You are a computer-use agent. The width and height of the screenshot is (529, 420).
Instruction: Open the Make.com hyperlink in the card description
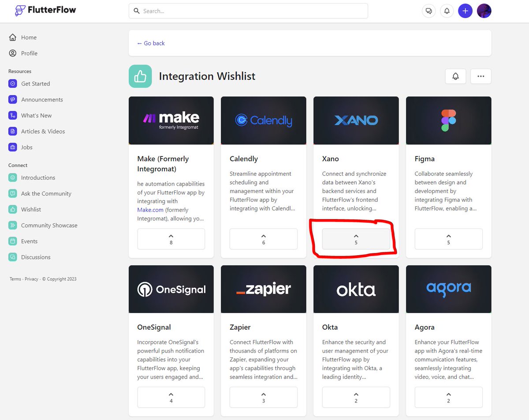(150, 210)
